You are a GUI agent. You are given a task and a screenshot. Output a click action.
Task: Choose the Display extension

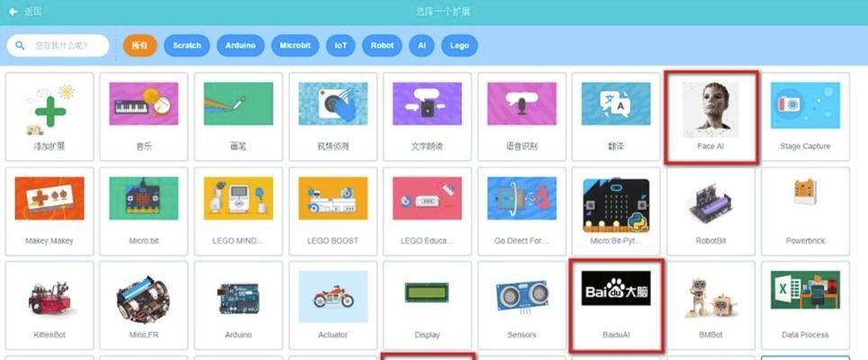(428, 305)
